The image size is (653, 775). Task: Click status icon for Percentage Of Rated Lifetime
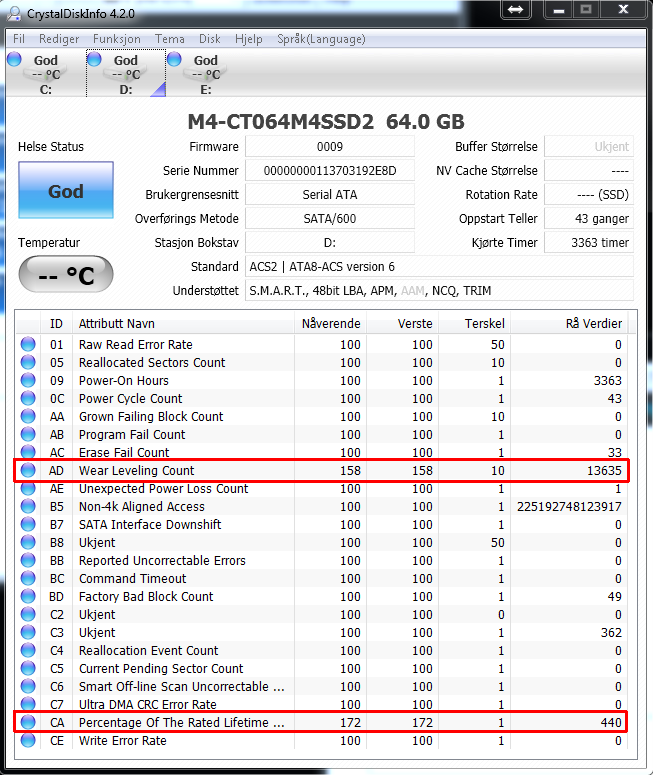tap(28, 722)
